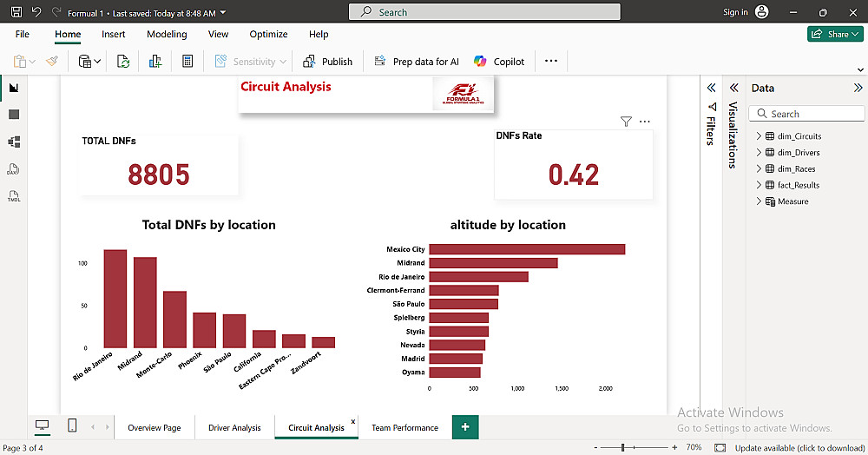Open the ribbon overflow ellipsis menu
Viewport: 868px width, 455px height.
(551, 61)
